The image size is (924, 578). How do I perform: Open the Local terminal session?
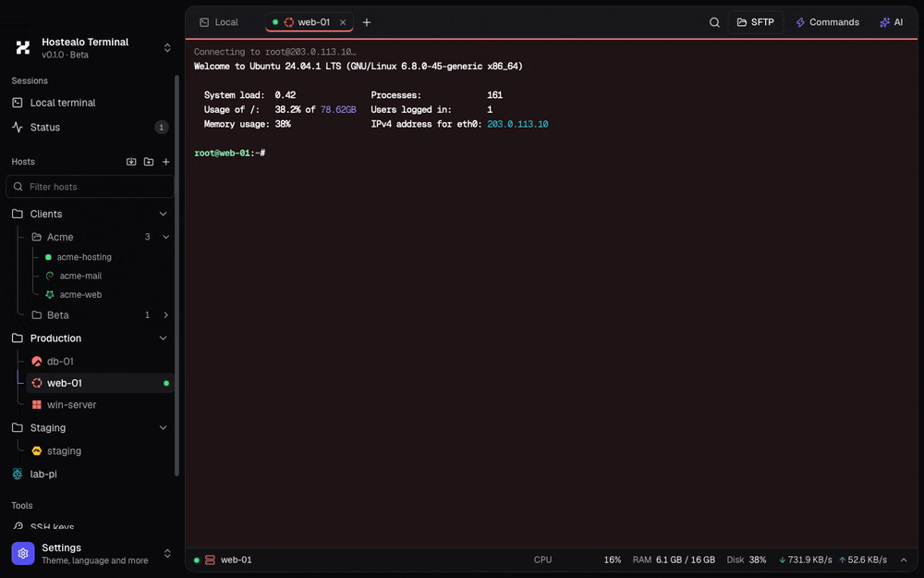(x=90, y=103)
